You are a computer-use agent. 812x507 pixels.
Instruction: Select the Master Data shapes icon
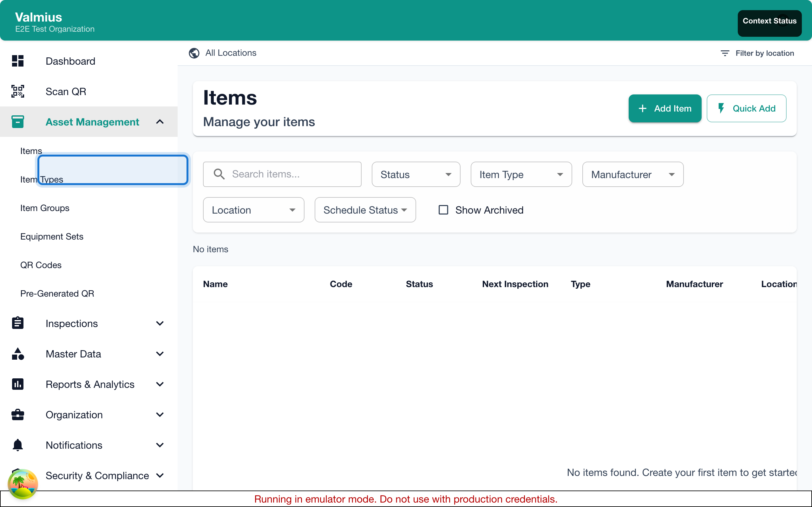point(17,353)
